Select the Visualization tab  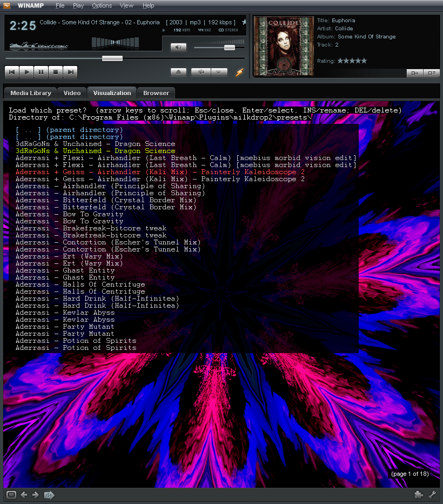click(x=112, y=93)
